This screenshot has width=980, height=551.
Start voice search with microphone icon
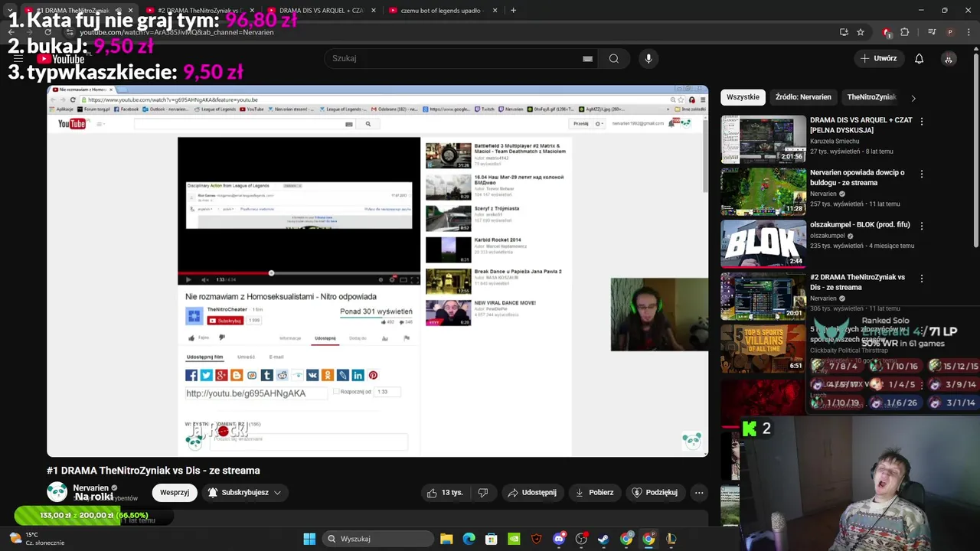(648, 59)
